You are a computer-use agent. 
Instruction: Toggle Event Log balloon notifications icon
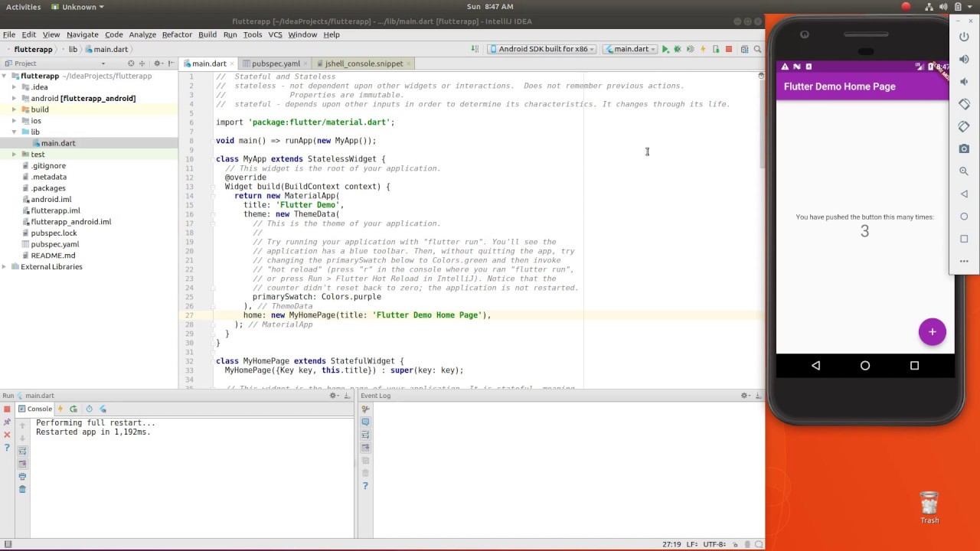365,422
